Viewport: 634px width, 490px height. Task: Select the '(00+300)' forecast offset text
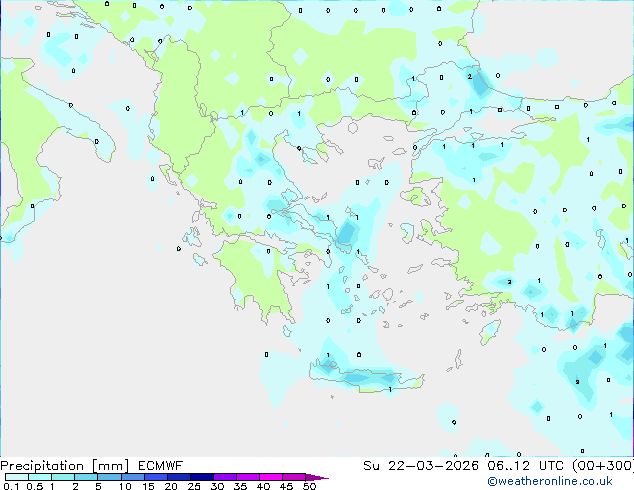click(603, 466)
